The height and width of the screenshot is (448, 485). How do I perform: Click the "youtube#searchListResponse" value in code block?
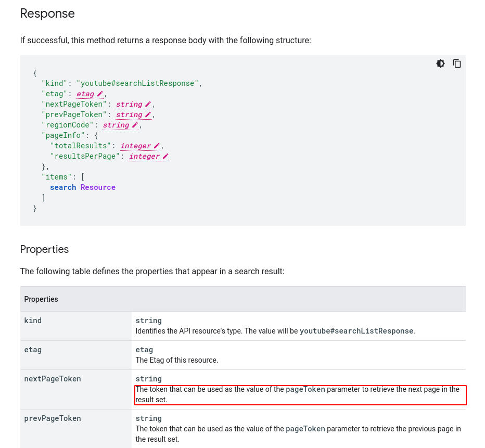coord(138,84)
